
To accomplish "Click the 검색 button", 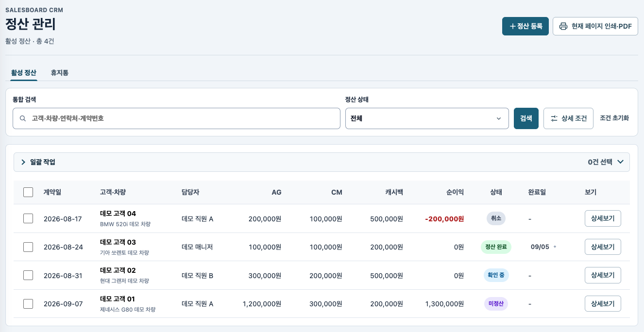I will point(526,118).
